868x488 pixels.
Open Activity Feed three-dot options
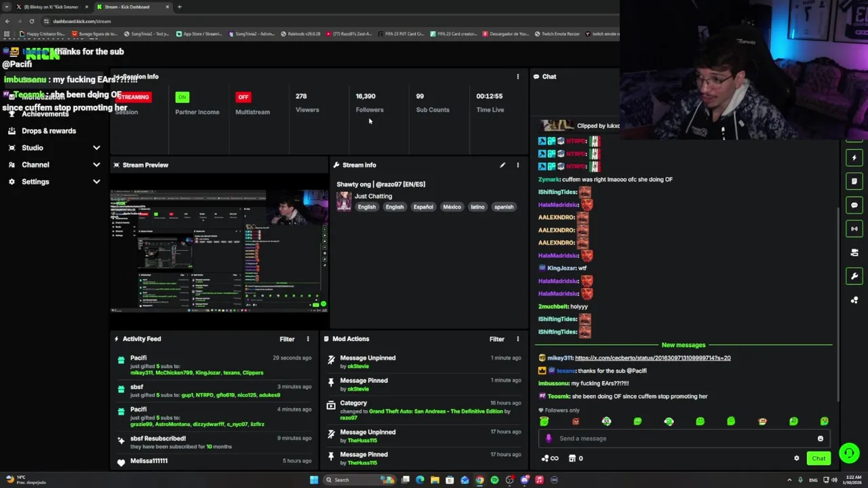point(307,339)
